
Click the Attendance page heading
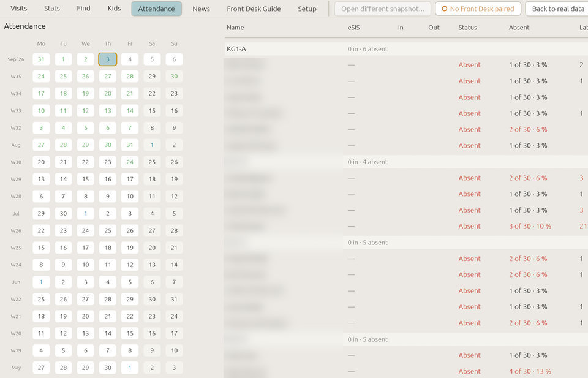click(x=24, y=26)
